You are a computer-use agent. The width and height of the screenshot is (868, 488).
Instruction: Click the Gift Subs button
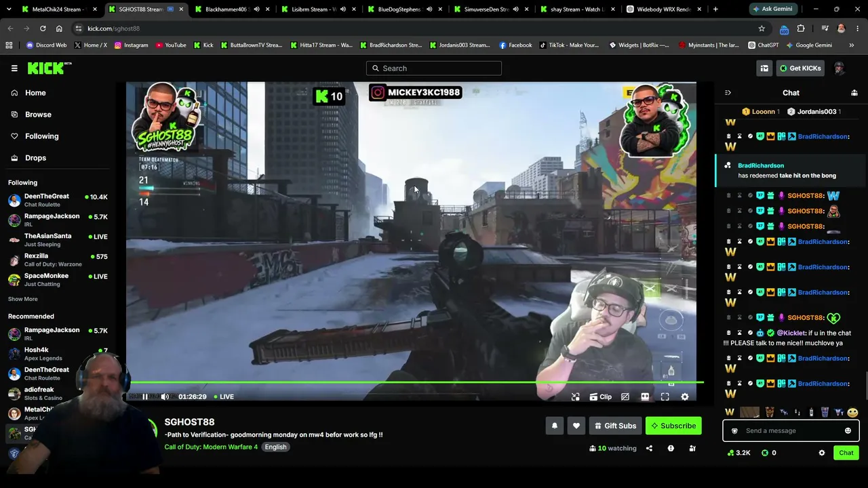point(616,426)
